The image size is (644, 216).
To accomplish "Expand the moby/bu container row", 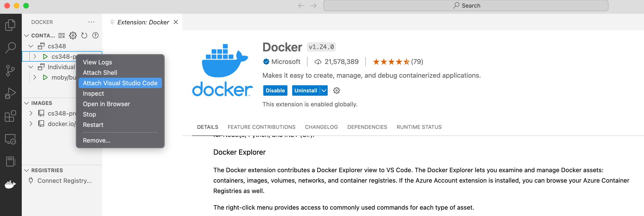I will pyautogui.click(x=35, y=77).
